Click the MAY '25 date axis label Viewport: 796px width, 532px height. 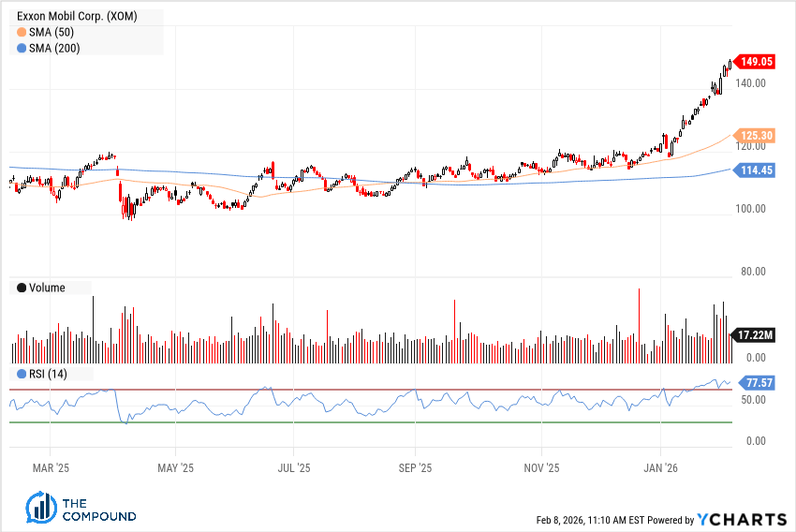point(176,468)
